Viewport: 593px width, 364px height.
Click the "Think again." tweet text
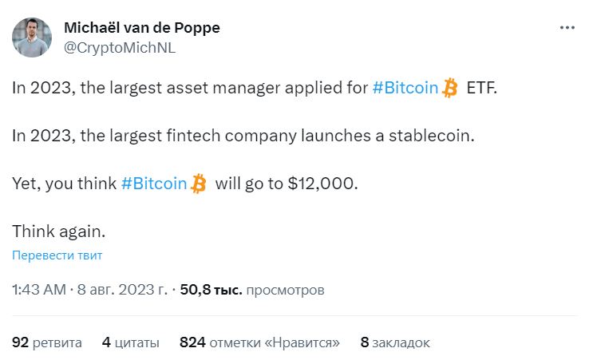[59, 231]
